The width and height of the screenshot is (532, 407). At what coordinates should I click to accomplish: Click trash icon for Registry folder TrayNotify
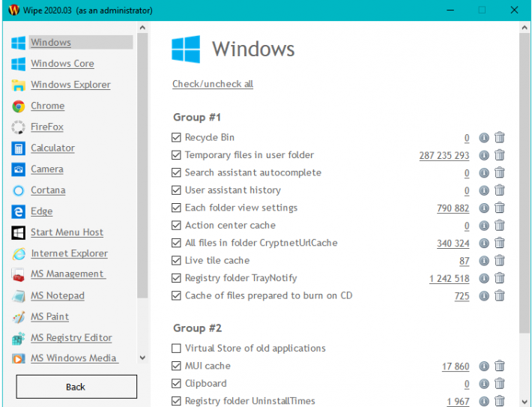coord(500,278)
